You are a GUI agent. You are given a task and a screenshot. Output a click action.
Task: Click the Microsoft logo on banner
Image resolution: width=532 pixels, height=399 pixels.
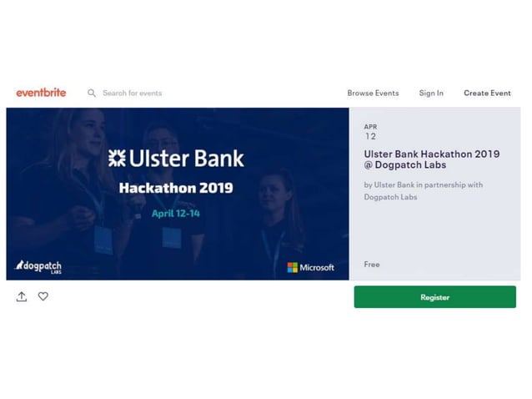[310, 268]
